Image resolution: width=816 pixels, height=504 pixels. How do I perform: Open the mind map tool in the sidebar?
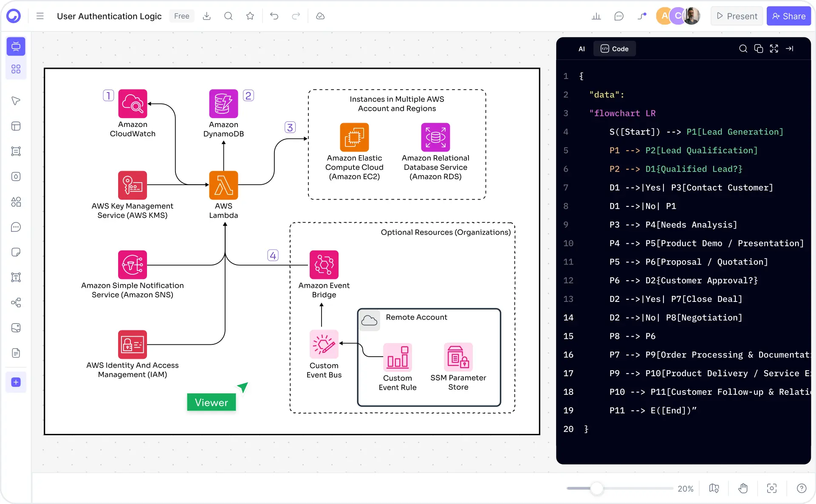(16, 303)
